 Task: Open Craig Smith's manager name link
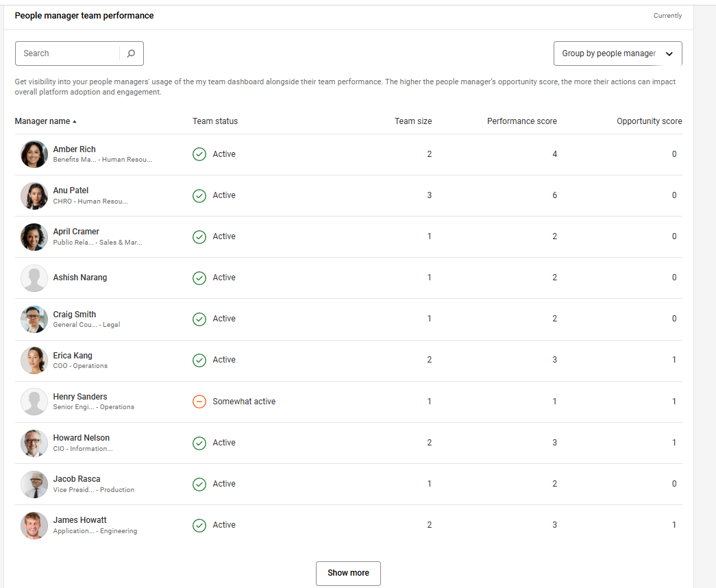point(75,315)
